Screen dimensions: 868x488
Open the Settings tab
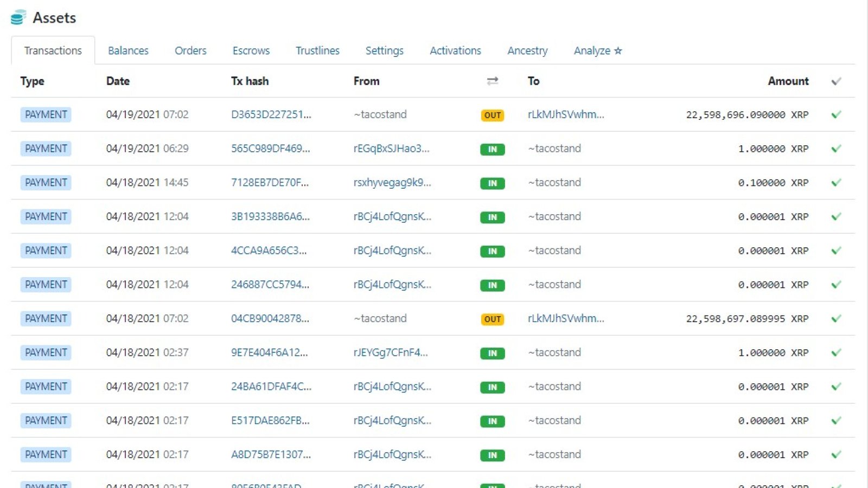click(385, 50)
